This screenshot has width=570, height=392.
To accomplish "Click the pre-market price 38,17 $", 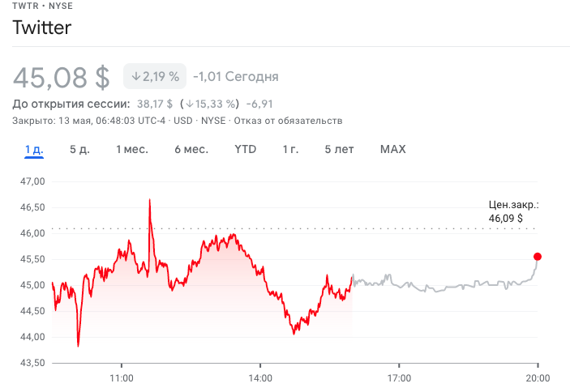I will pos(155,104).
